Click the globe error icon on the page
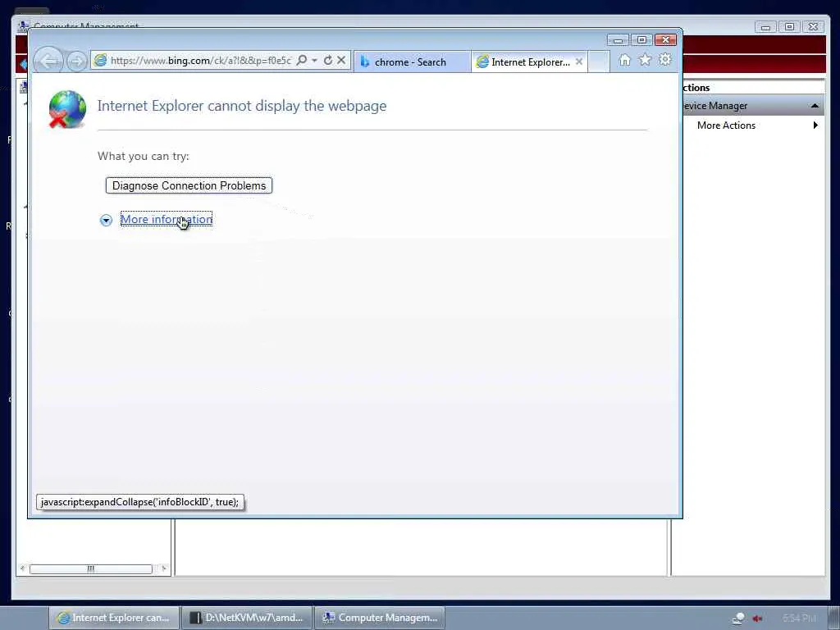 point(67,110)
